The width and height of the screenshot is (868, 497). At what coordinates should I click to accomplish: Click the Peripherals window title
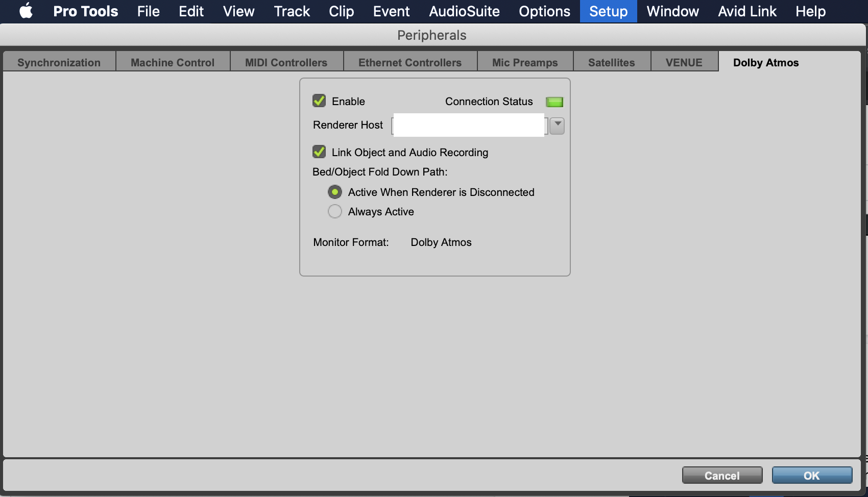(x=432, y=35)
